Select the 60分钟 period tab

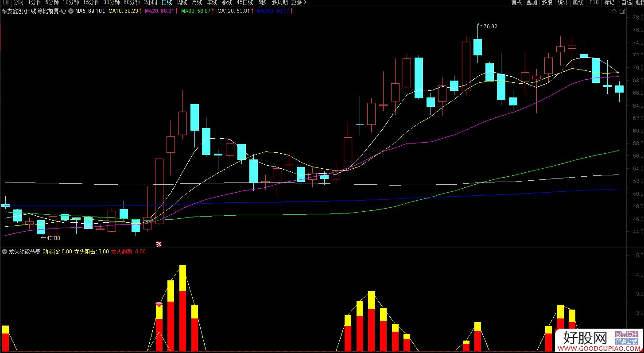tap(132, 3)
